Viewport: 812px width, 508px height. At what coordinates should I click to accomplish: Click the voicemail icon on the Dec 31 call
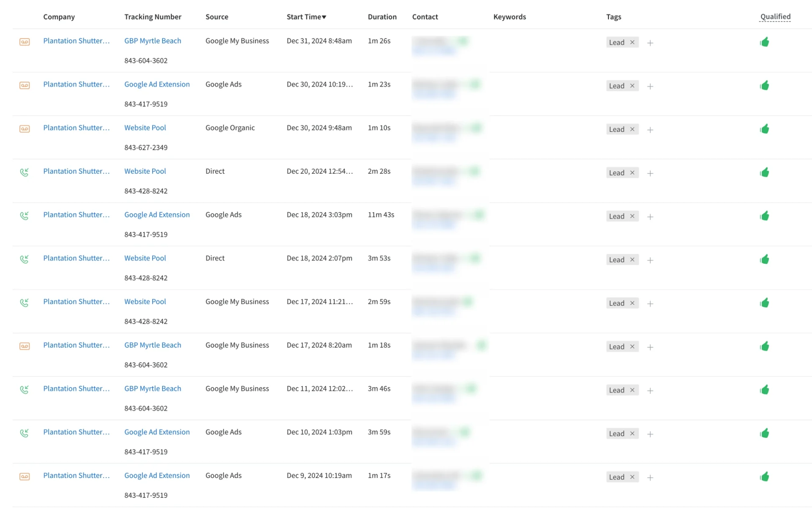pos(25,42)
